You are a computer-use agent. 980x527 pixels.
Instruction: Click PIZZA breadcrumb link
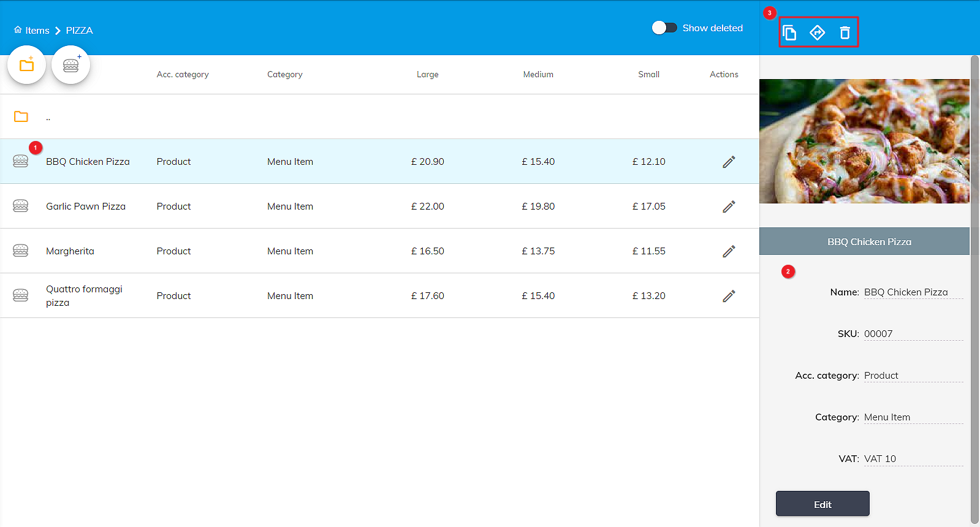pos(79,31)
